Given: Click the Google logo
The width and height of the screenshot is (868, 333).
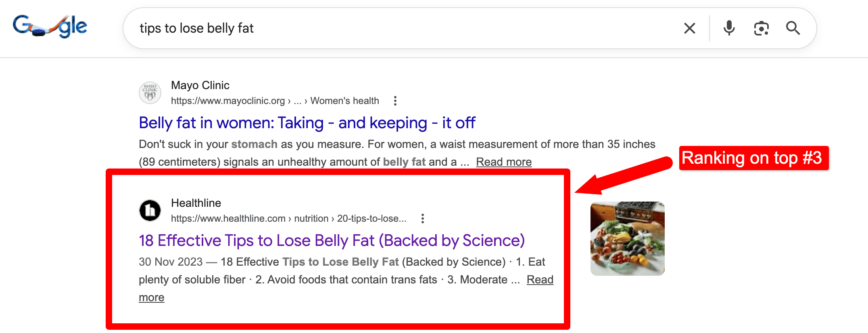Looking at the screenshot, I should tap(50, 25).
